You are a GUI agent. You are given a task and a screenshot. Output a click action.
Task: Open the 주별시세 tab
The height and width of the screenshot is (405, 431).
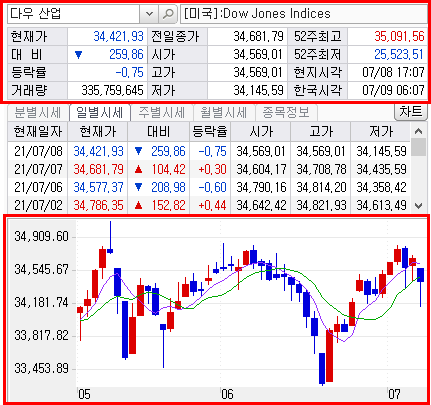coord(162,113)
